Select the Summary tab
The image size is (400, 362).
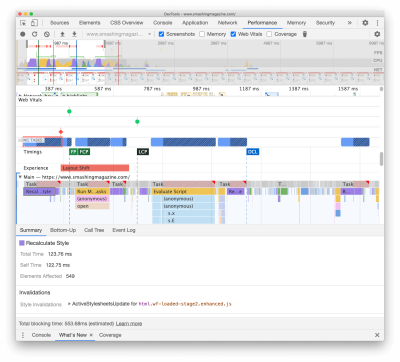(x=31, y=230)
